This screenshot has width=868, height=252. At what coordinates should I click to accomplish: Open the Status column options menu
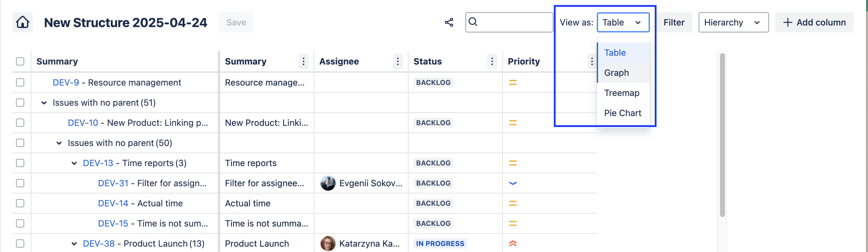pyautogui.click(x=492, y=61)
